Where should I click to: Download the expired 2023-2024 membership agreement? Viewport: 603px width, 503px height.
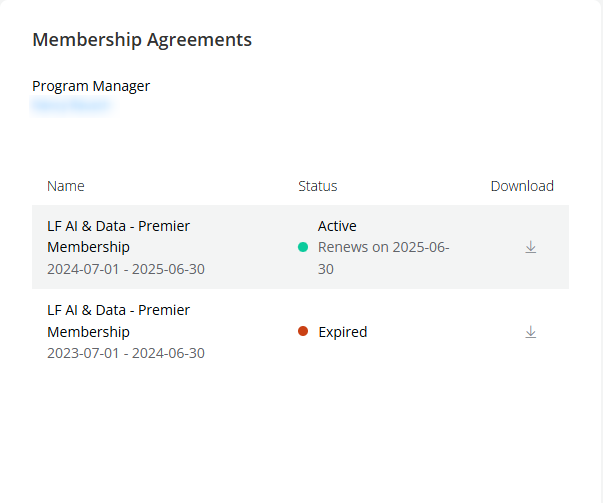click(x=530, y=331)
